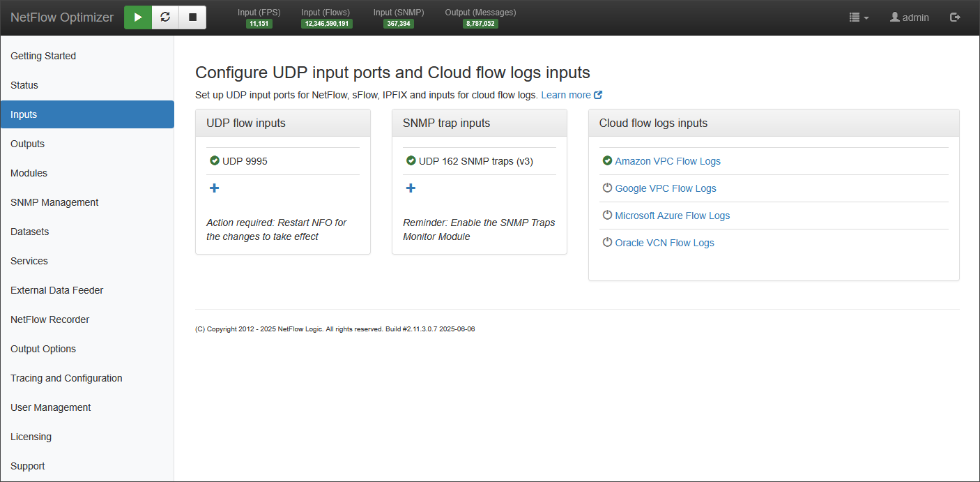The width and height of the screenshot is (980, 482).
Task: Click the Restart NFO action required note
Action: tap(277, 229)
